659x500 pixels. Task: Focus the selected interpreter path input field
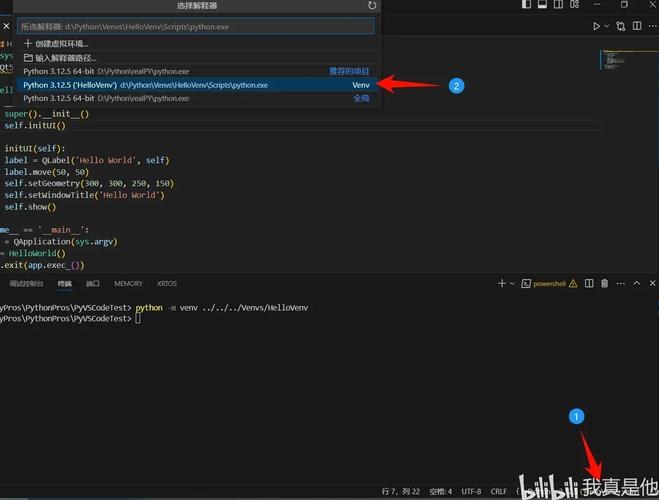pos(195,26)
